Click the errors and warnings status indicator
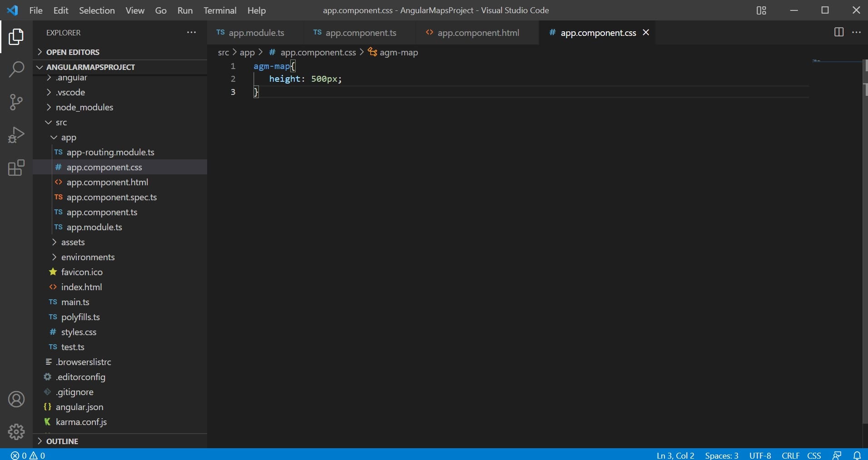The image size is (868, 460). click(x=28, y=455)
